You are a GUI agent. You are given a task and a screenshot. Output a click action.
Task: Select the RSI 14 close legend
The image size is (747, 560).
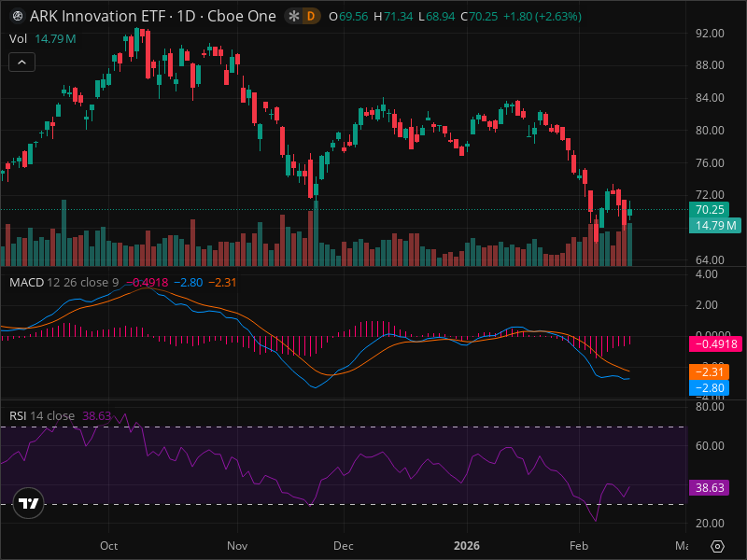[42, 415]
